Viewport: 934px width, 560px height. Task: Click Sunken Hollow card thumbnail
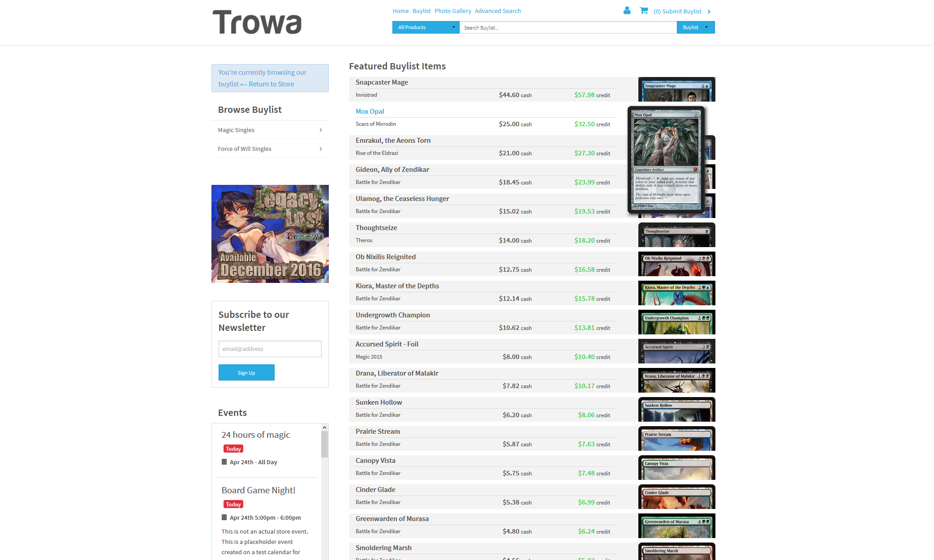676,410
